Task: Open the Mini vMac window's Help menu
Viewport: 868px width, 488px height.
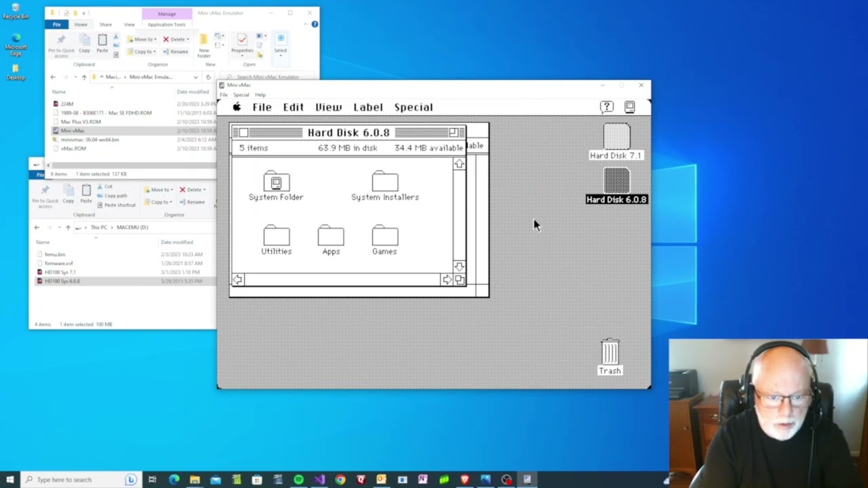Action: (260, 95)
